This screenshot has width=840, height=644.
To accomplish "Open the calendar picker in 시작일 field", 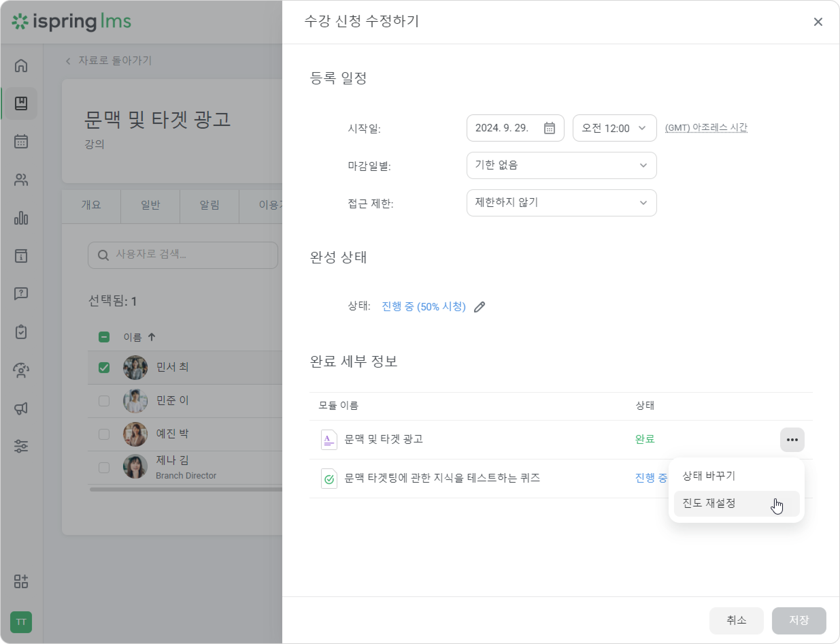I will click(549, 128).
